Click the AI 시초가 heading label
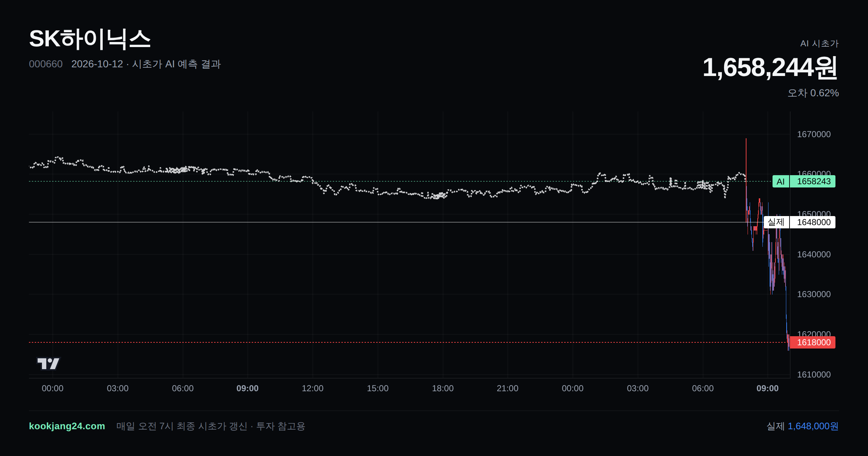This screenshot has width=868, height=456. click(819, 43)
